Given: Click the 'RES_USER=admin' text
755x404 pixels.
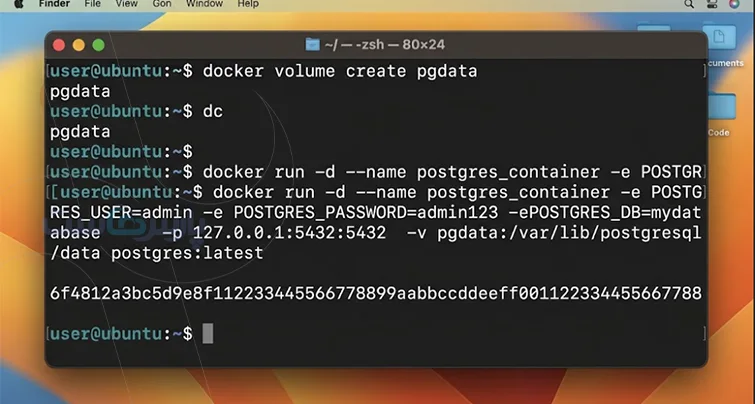Looking at the screenshot, I should 121,213.
